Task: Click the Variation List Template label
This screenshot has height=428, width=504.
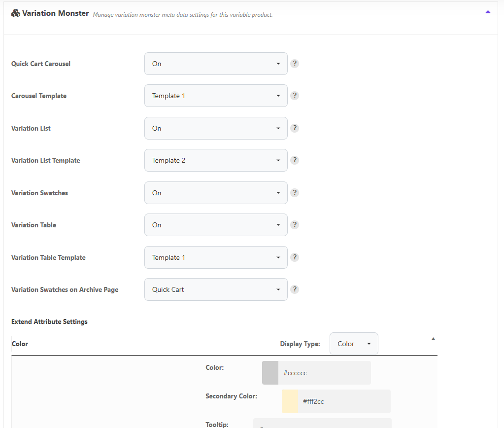Action: pos(46,160)
